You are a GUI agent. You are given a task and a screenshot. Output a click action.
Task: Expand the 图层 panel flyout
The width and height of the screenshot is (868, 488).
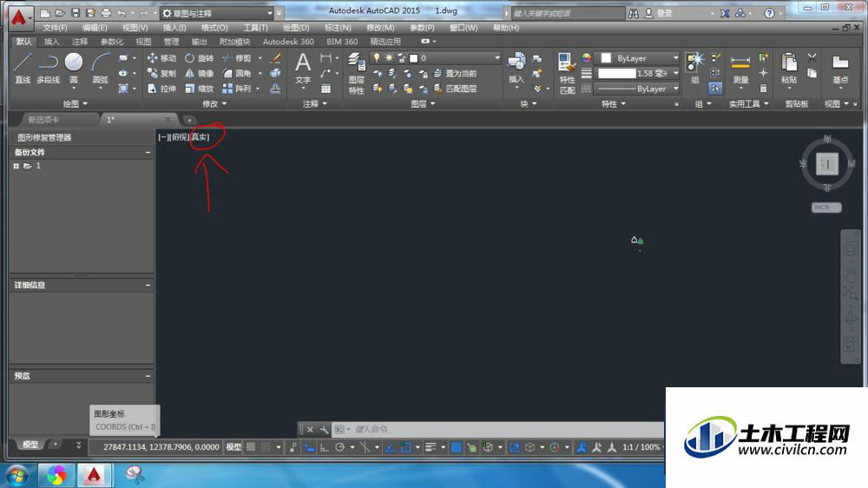click(423, 103)
